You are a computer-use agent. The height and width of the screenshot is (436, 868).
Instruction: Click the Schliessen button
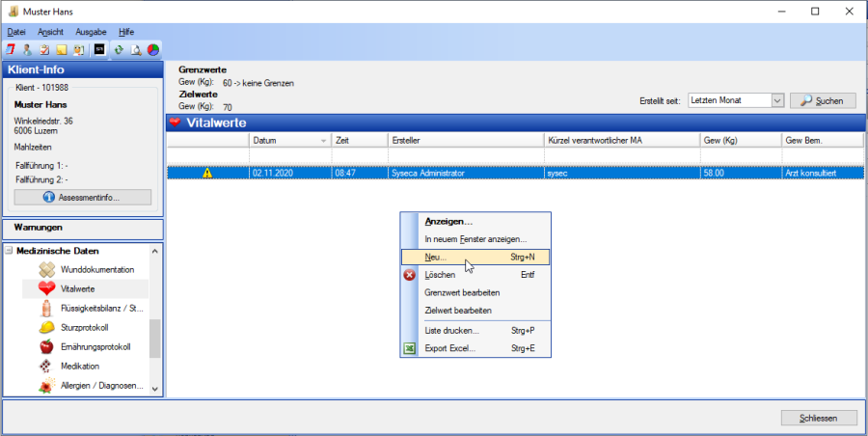click(x=819, y=418)
